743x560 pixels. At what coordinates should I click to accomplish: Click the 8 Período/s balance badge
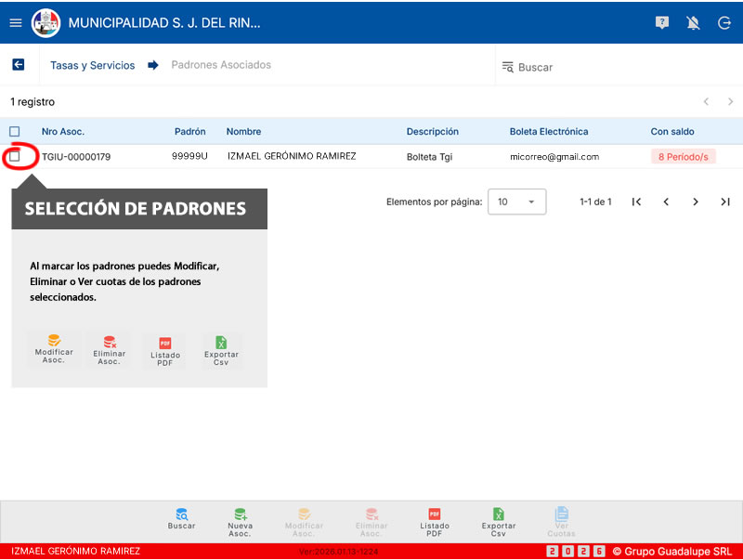[x=683, y=157]
